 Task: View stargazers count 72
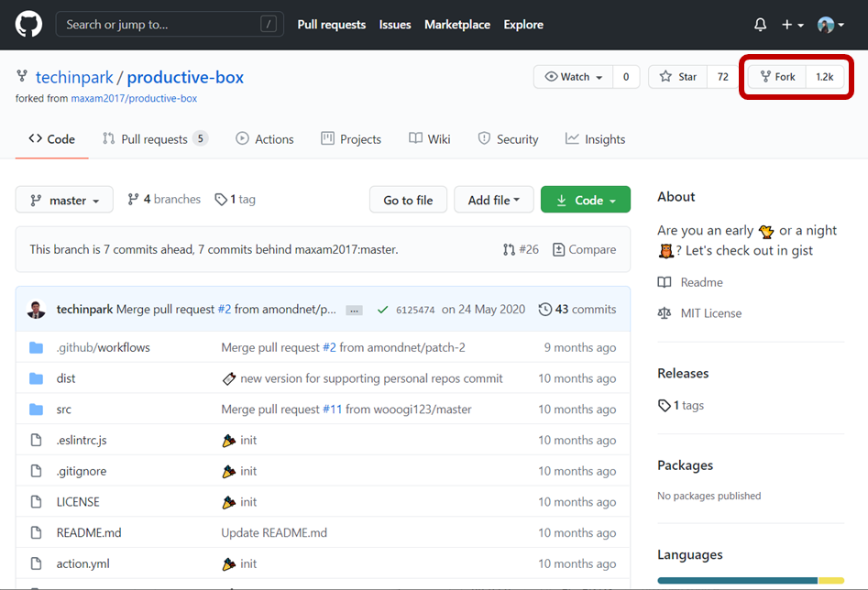pos(722,77)
